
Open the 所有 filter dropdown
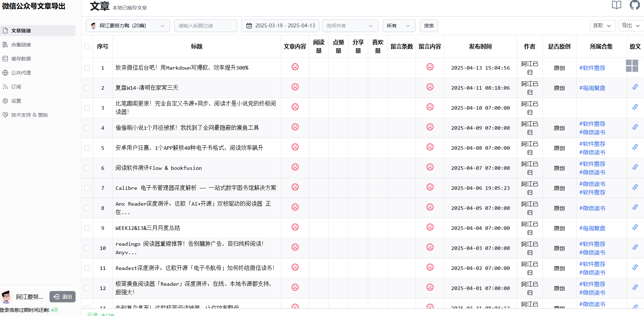399,26
